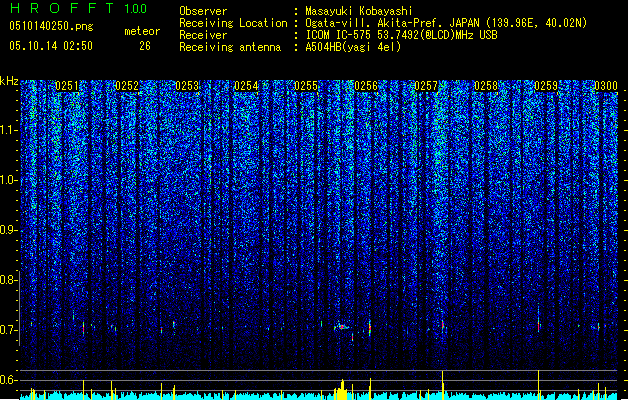Screen dimensions: 629x400
Task: Click the HROFFT 1.0.0 title text
Action: click(x=79, y=8)
